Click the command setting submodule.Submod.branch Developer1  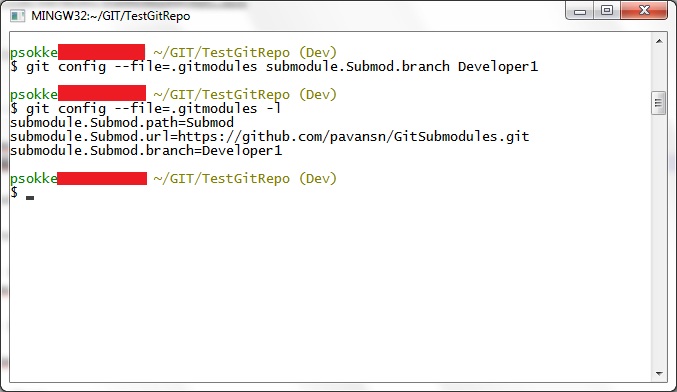pos(282,66)
